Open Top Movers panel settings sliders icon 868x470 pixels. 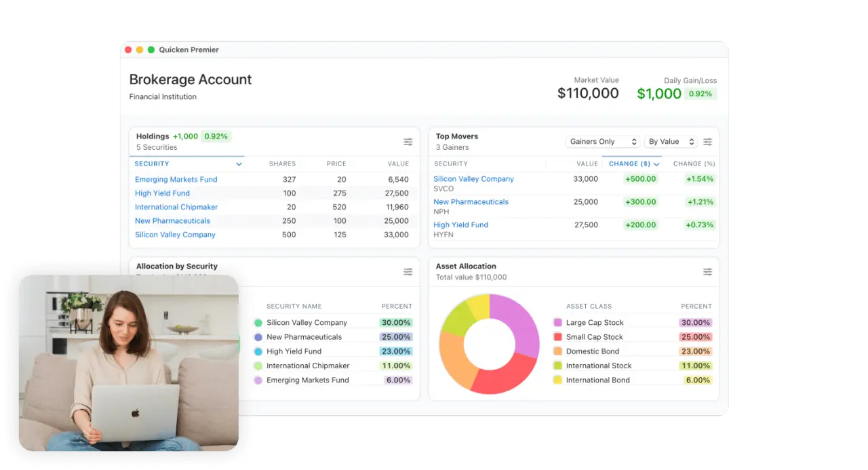707,142
